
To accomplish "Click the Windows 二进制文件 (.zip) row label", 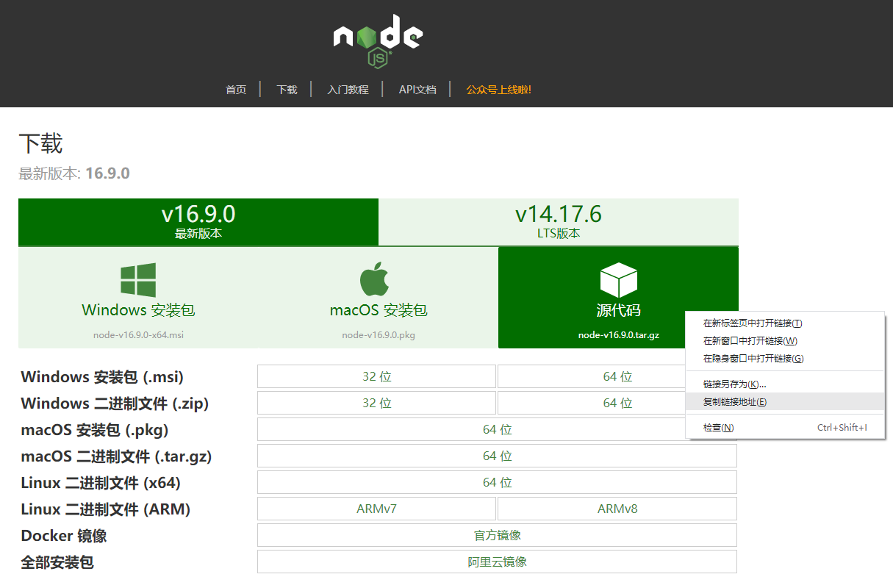I will click(115, 404).
